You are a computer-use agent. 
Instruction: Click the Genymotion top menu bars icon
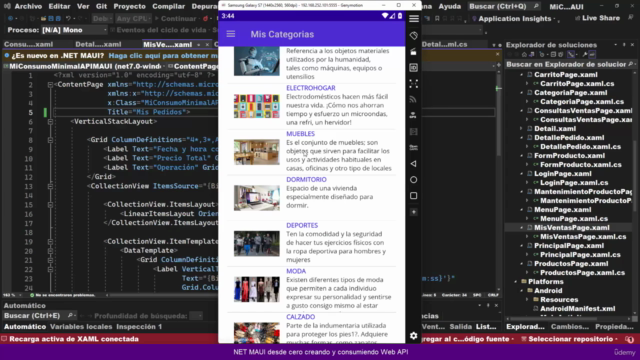413,19
